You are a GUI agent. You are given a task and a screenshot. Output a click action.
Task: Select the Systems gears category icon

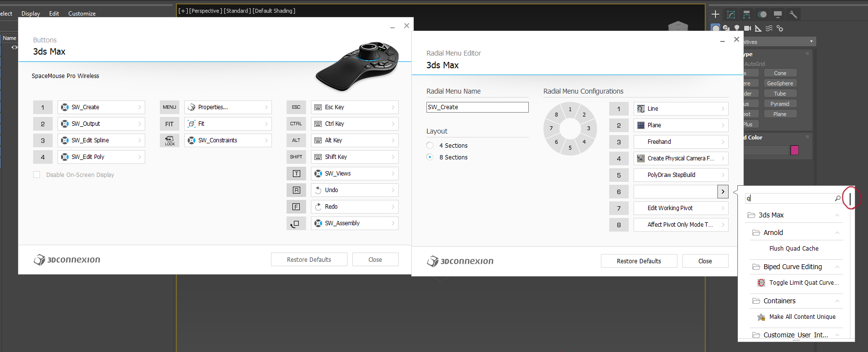pos(780,28)
